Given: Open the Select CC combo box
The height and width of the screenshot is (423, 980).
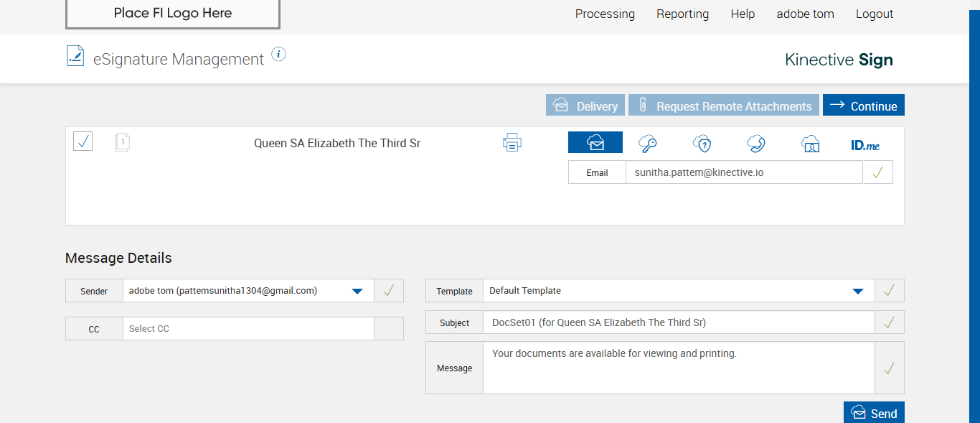Looking at the screenshot, I should (248, 329).
